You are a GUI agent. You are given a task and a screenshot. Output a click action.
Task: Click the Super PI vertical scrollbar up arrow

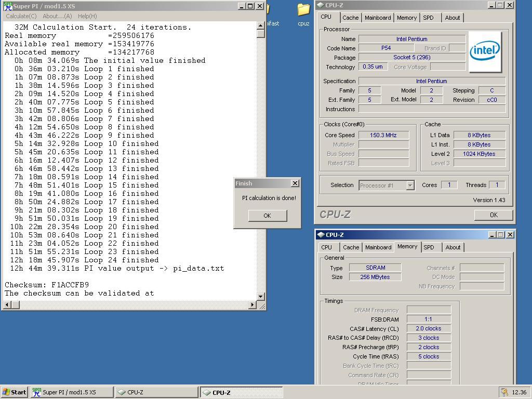(260, 25)
